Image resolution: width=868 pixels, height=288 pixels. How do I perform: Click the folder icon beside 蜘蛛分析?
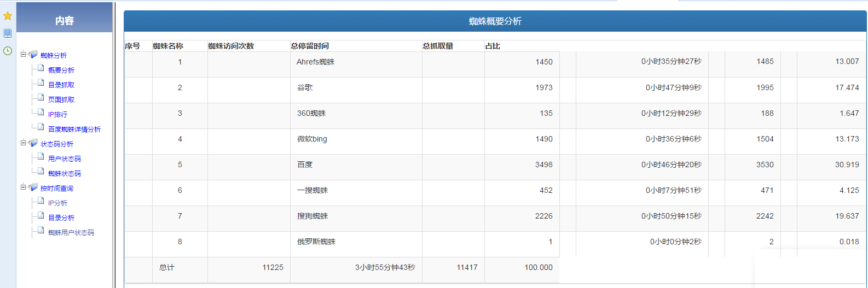click(x=33, y=55)
